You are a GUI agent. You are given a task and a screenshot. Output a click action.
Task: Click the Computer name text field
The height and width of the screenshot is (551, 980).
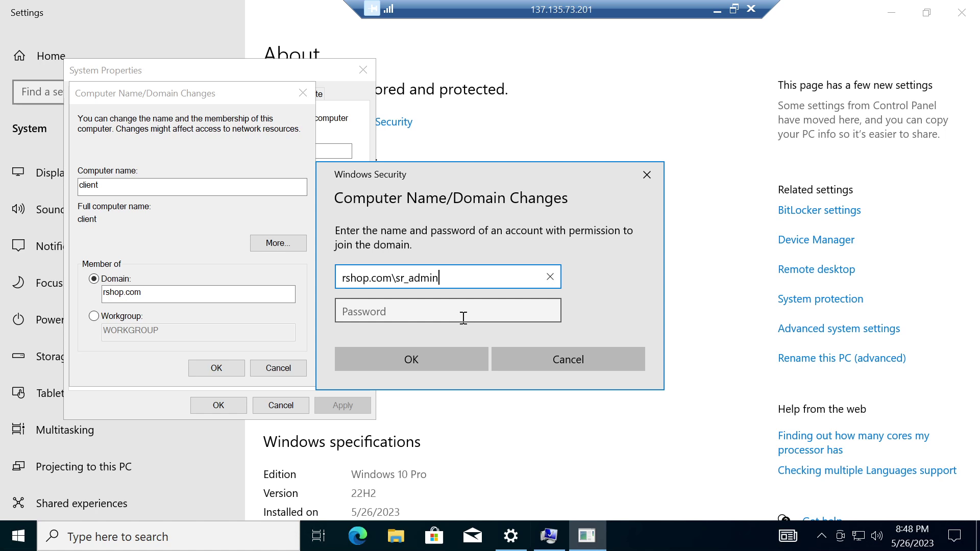192,187
